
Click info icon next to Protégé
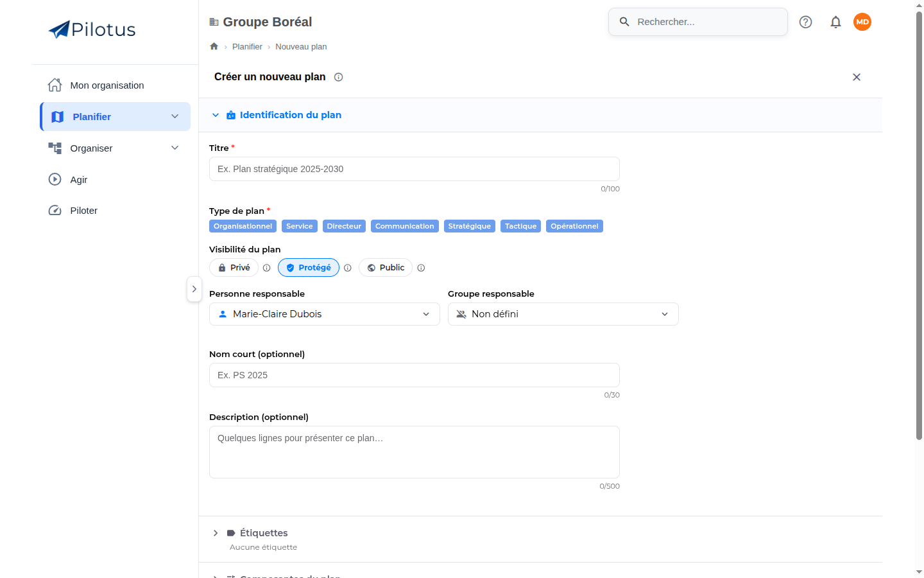[x=348, y=268]
